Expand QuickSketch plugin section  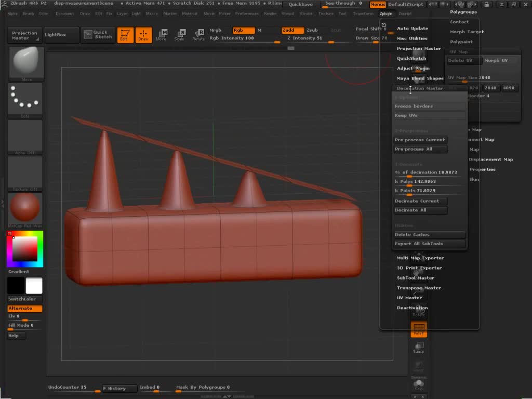coord(411,58)
